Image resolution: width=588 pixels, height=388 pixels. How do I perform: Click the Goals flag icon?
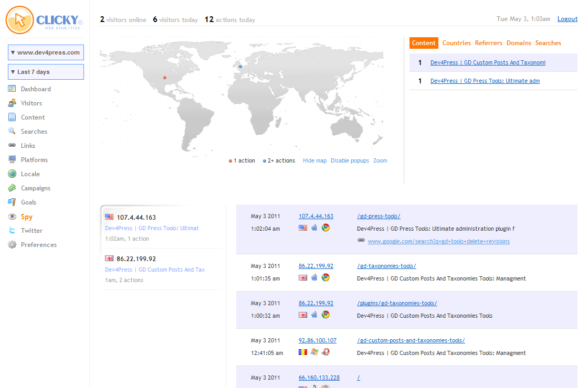pos(12,202)
